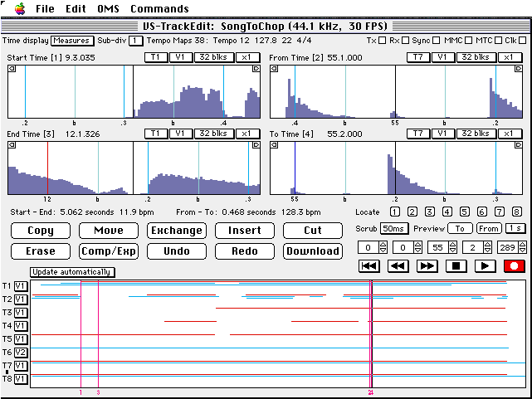Click the Copy button

click(x=41, y=231)
